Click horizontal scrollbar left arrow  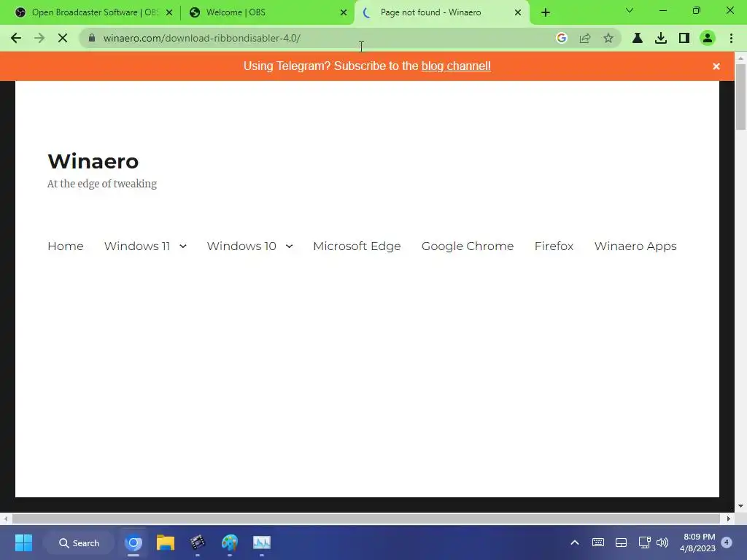[x=5, y=518]
